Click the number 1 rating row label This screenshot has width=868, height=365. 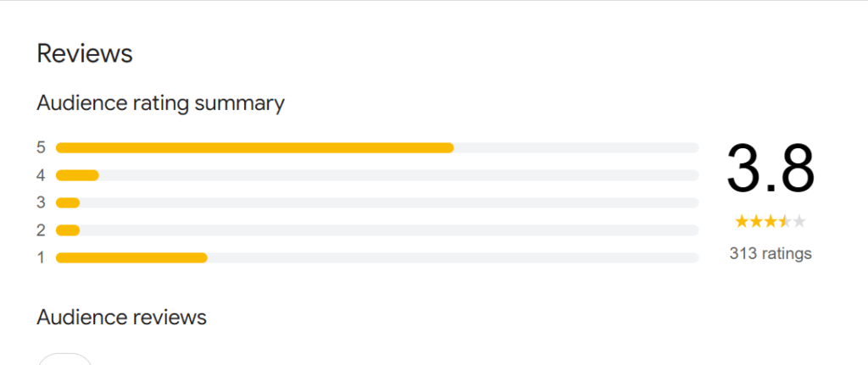coord(41,257)
